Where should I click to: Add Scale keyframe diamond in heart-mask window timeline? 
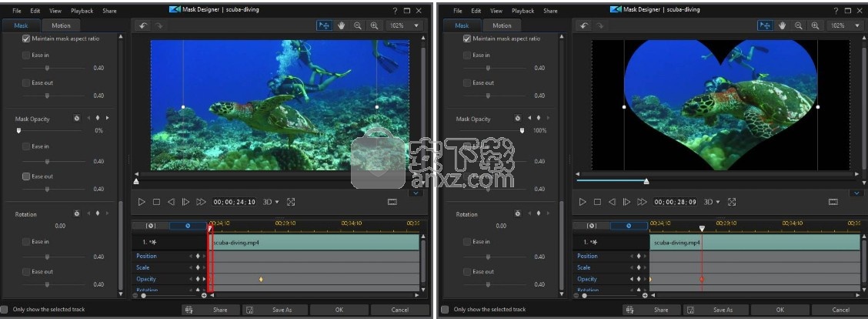tap(638, 267)
